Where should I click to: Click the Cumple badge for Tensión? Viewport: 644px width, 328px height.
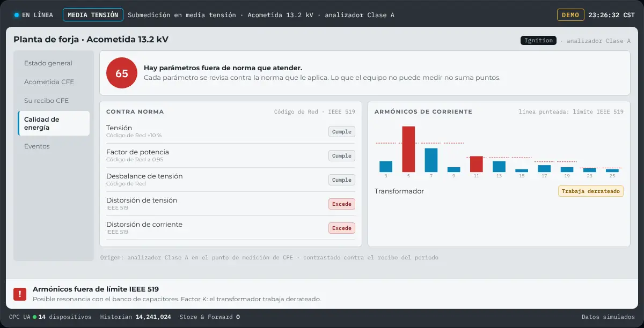[x=342, y=132]
